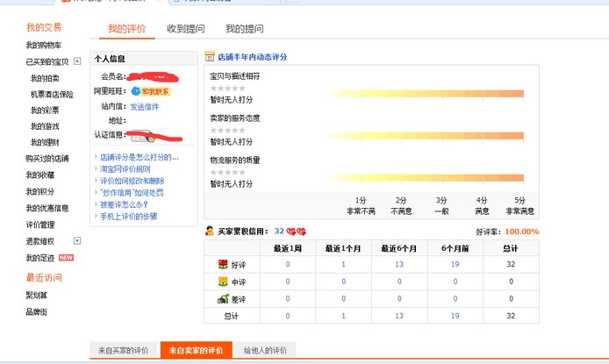The height and width of the screenshot is (364, 609).
Task: Open 评价管理 in sidebar
Action: click(40, 225)
